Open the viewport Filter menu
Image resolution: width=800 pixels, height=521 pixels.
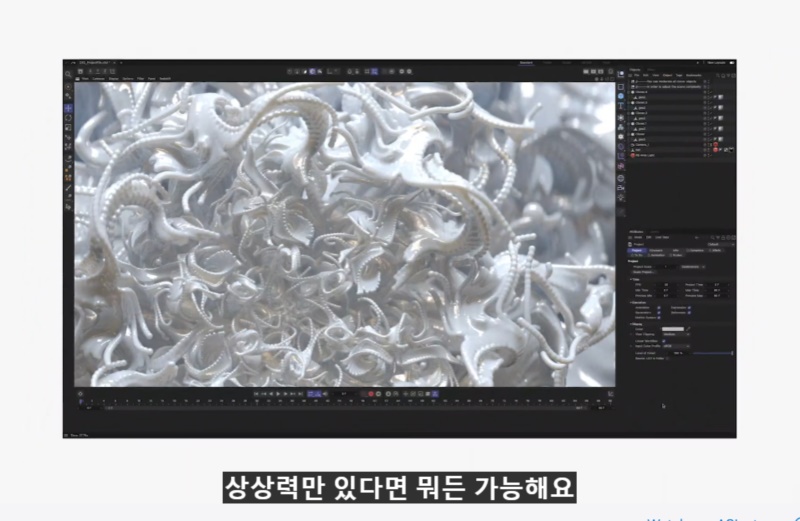[x=140, y=79]
